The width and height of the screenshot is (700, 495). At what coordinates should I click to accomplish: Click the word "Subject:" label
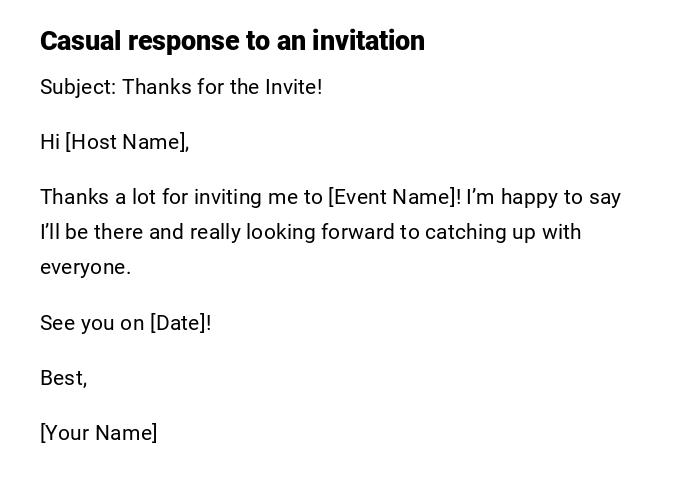(78, 87)
